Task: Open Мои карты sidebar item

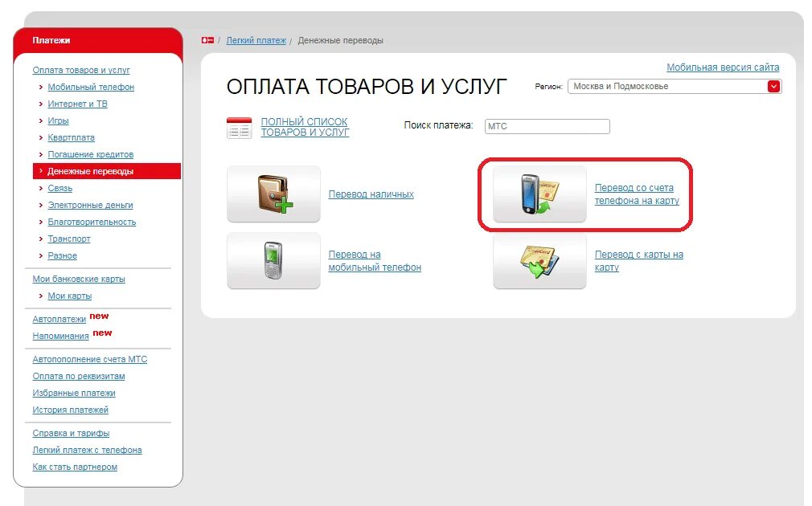Action: click(x=69, y=296)
